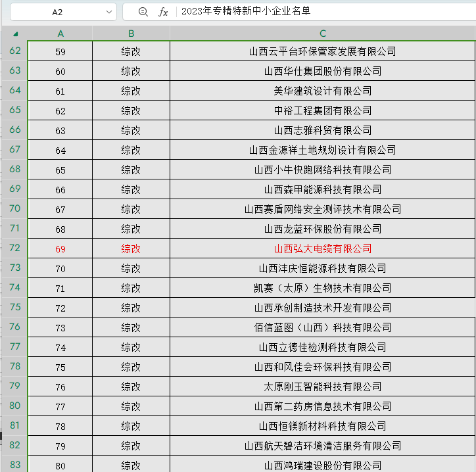Select column A header
The height and width of the screenshot is (472, 476).
point(60,34)
